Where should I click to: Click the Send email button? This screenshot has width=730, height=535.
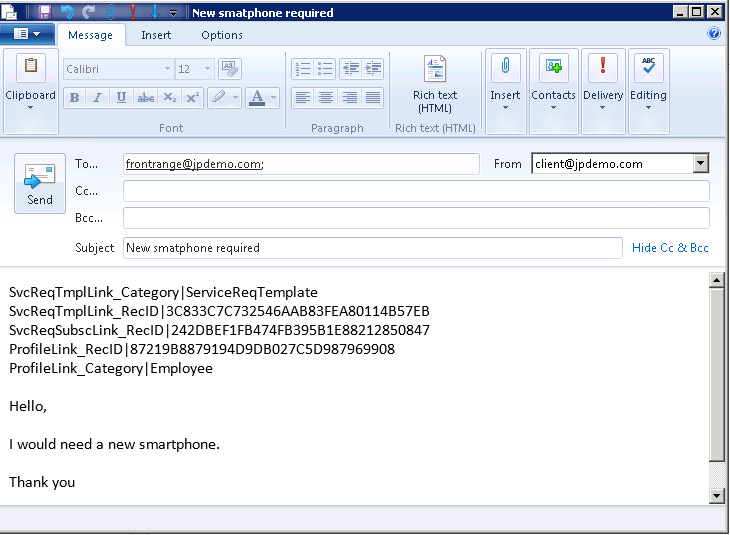coord(40,183)
